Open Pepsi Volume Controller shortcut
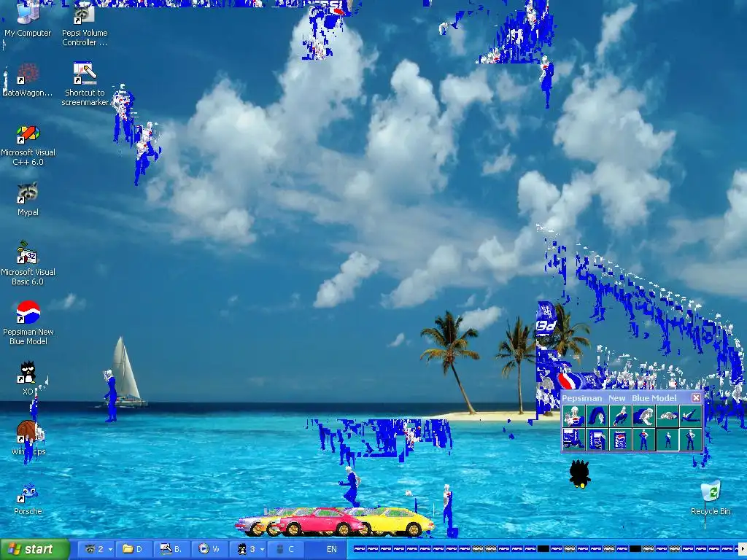 pos(85,24)
